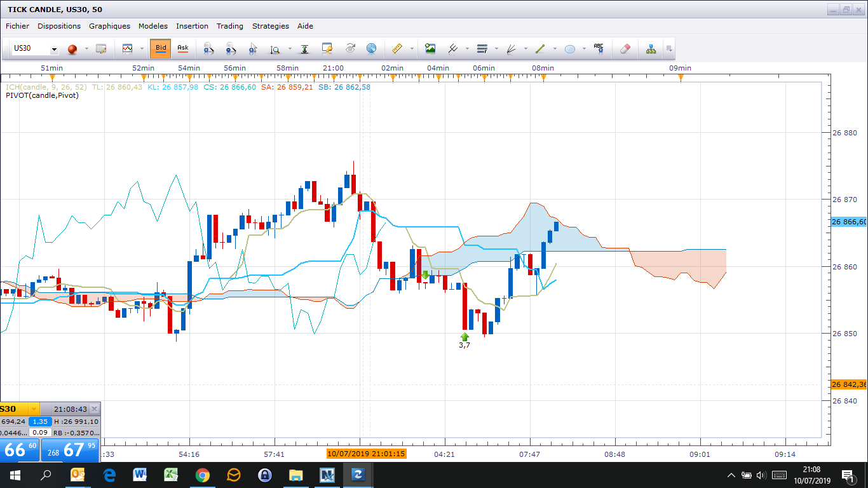This screenshot has height=488, width=868.
Task: Expand the Fibonacci tool dropdown arrow
Action: 496,49
